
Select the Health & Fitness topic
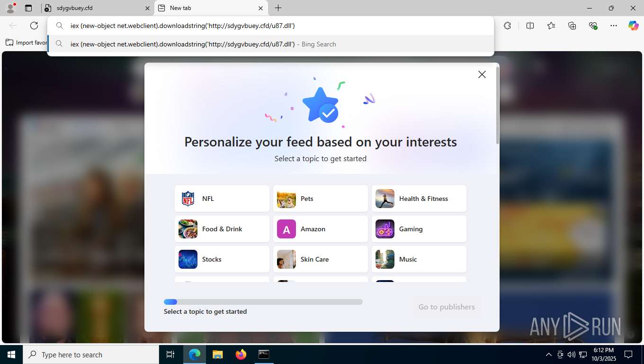[419, 199]
